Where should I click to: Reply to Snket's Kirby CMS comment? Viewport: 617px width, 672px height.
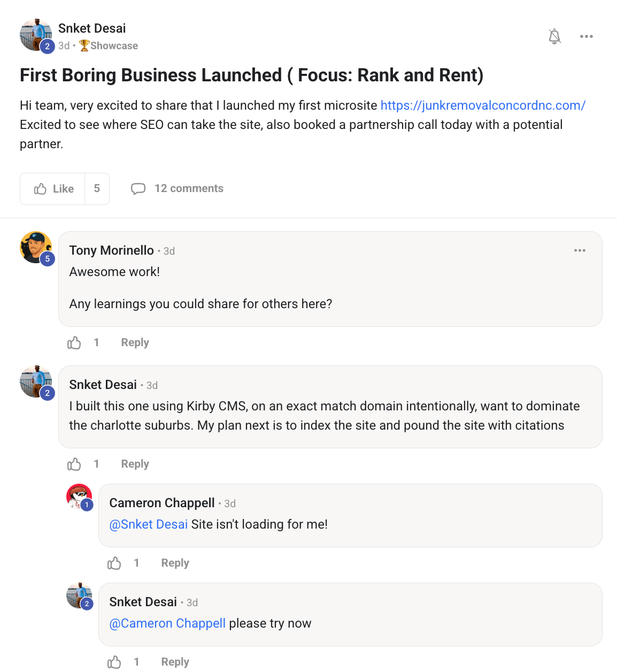(135, 464)
